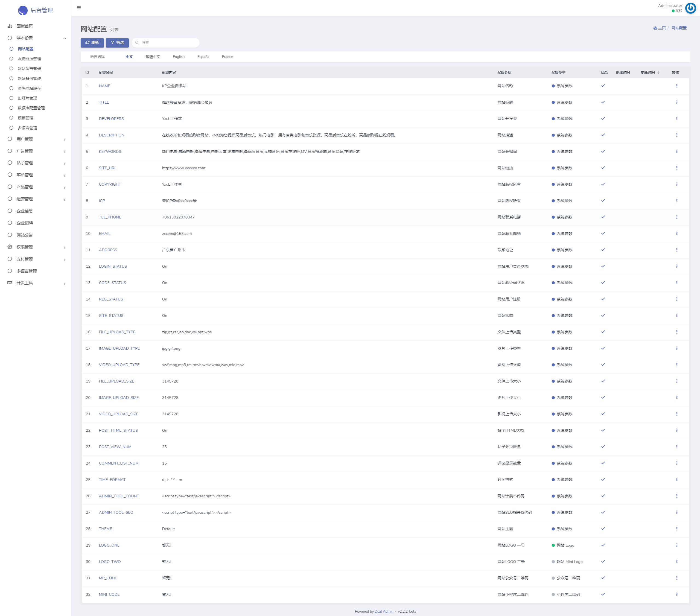Open 网站留言管理 in sidebar
This screenshot has height=616, width=700.
pos(29,69)
